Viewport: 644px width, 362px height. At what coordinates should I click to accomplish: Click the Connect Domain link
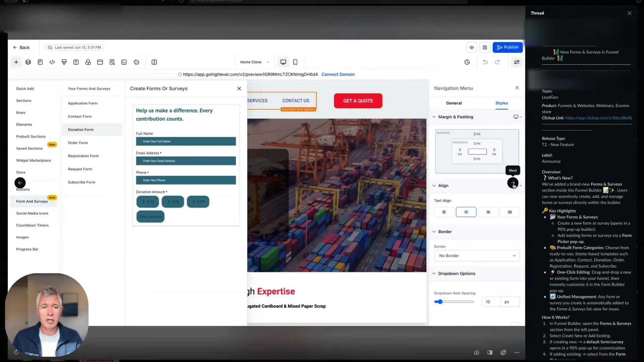[338, 74]
